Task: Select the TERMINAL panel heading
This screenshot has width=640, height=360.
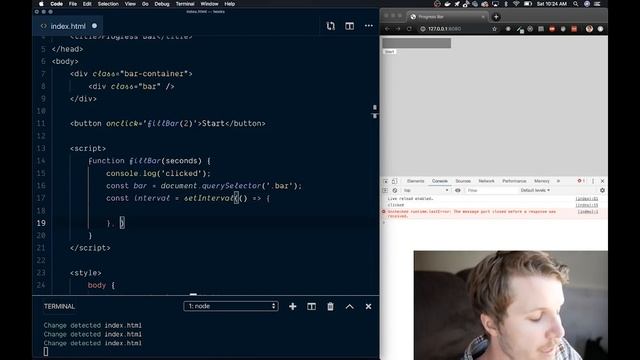Action: point(59,306)
